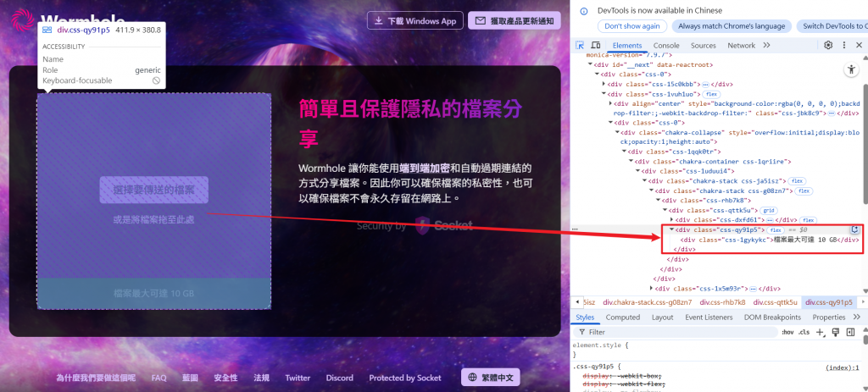Click the floating accessibility figure button

coord(851,69)
